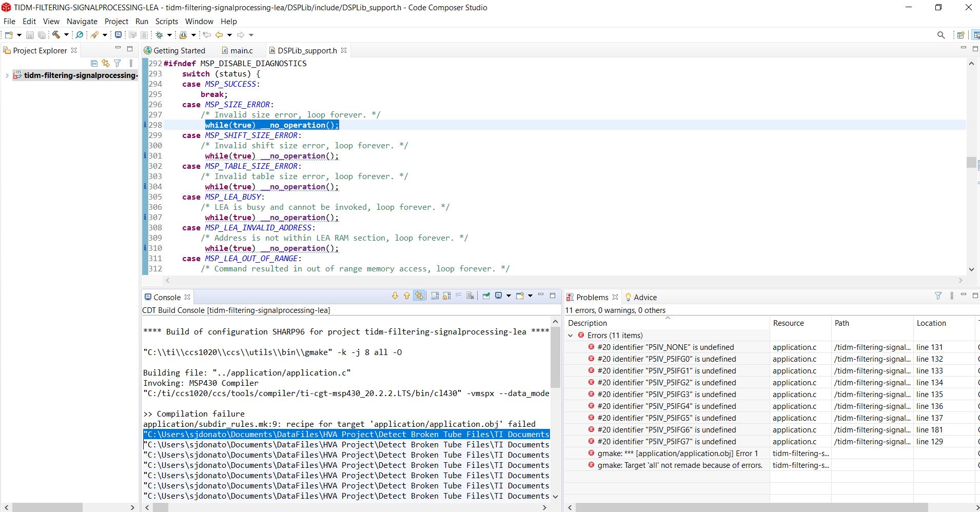Click the magnifier Search icon at top right
This screenshot has height=512, width=980.
point(940,35)
